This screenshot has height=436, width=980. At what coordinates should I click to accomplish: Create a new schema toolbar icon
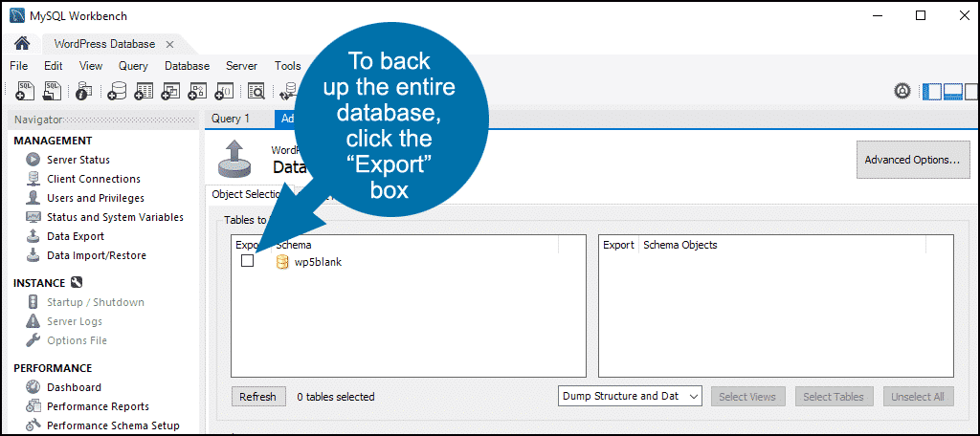117,91
